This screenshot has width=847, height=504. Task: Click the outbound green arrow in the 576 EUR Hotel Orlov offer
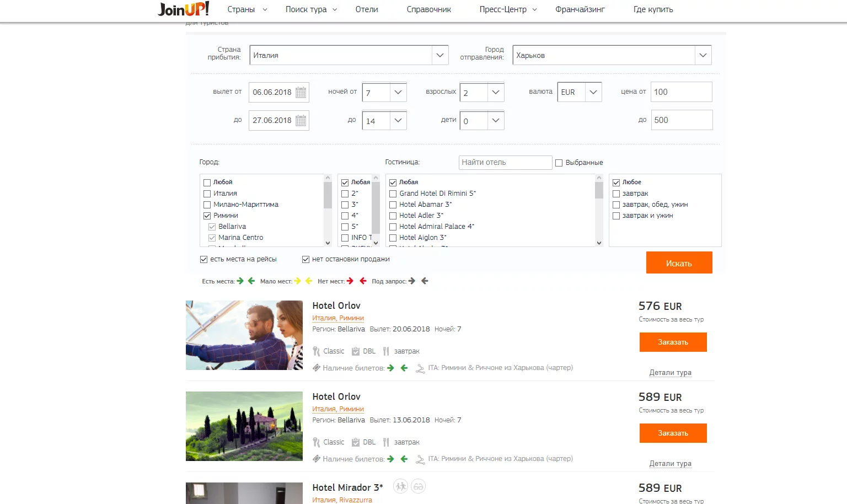point(390,368)
